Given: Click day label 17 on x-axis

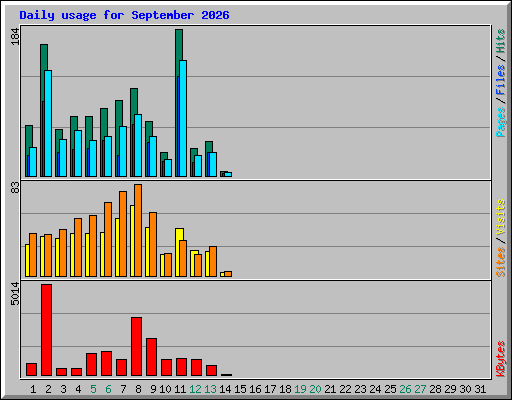Looking at the screenshot, I should 270,389.
